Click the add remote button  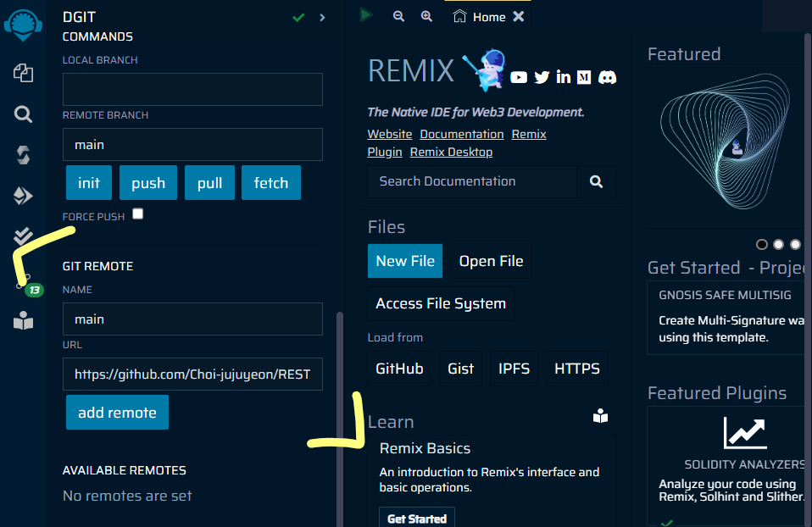pos(117,412)
